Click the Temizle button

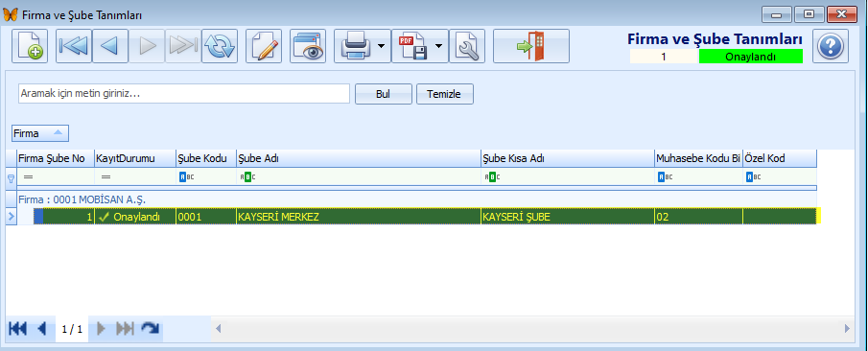pos(444,94)
